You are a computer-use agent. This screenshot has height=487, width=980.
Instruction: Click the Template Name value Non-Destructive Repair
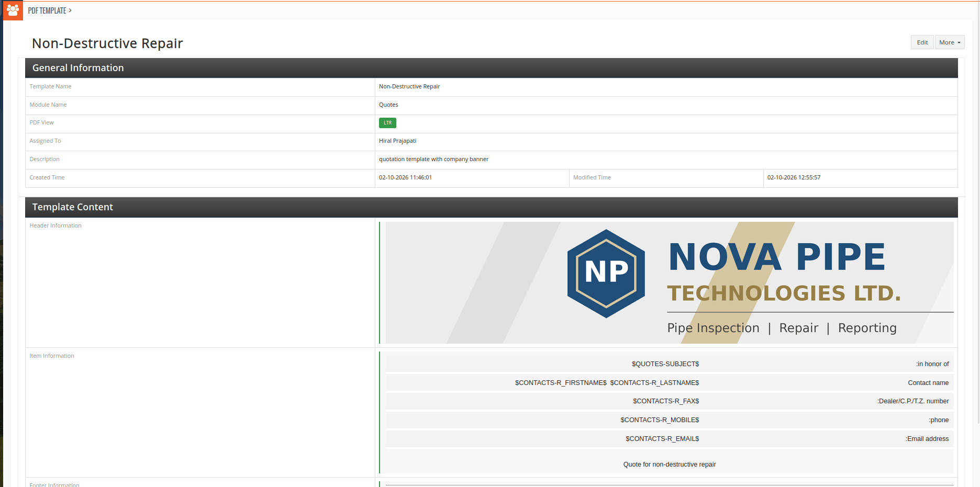tap(409, 87)
